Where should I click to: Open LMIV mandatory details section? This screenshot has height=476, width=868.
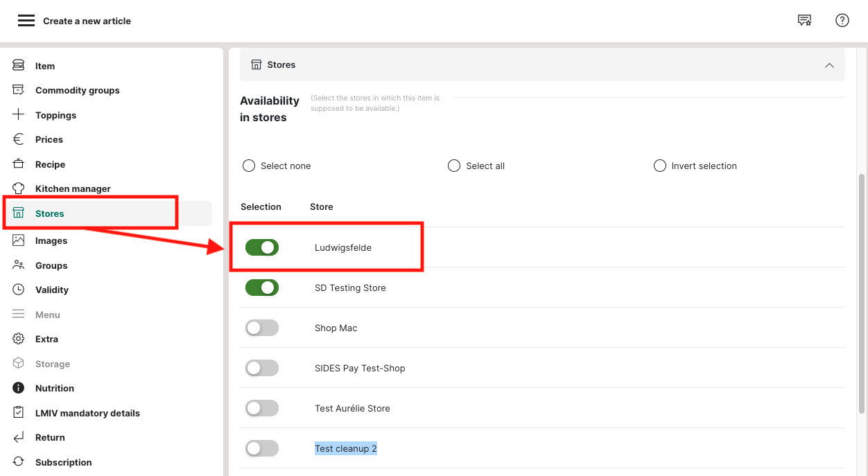click(x=87, y=413)
